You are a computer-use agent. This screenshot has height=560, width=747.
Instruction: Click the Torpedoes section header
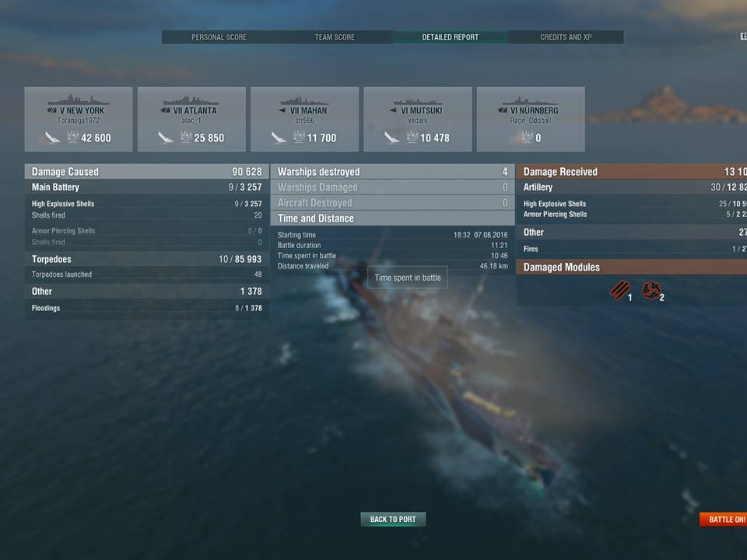pos(147,259)
